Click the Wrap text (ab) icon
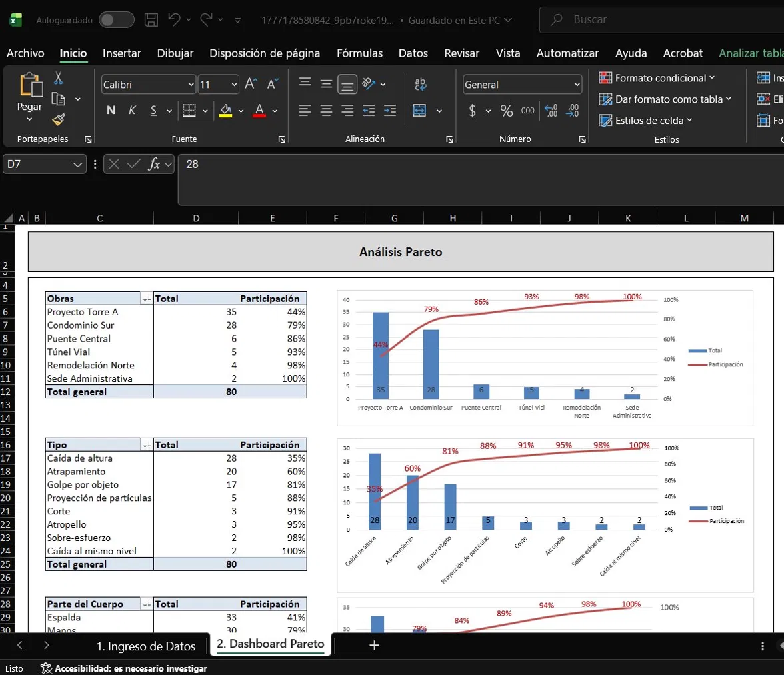This screenshot has width=784, height=675. (x=420, y=83)
